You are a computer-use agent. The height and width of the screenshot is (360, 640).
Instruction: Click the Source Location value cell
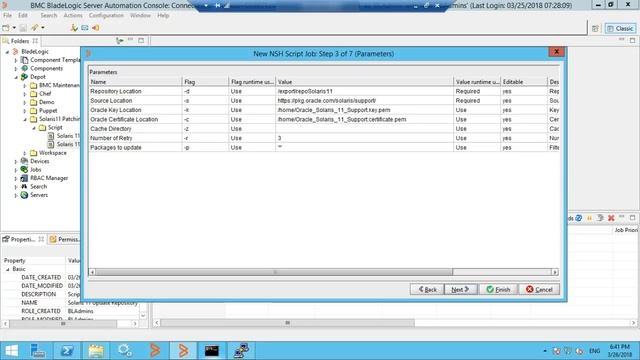click(x=364, y=100)
